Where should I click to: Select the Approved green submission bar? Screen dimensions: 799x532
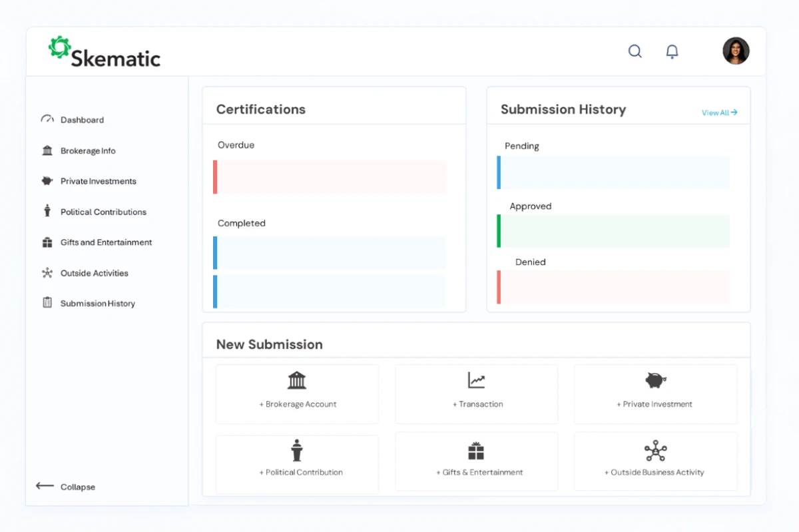point(613,231)
